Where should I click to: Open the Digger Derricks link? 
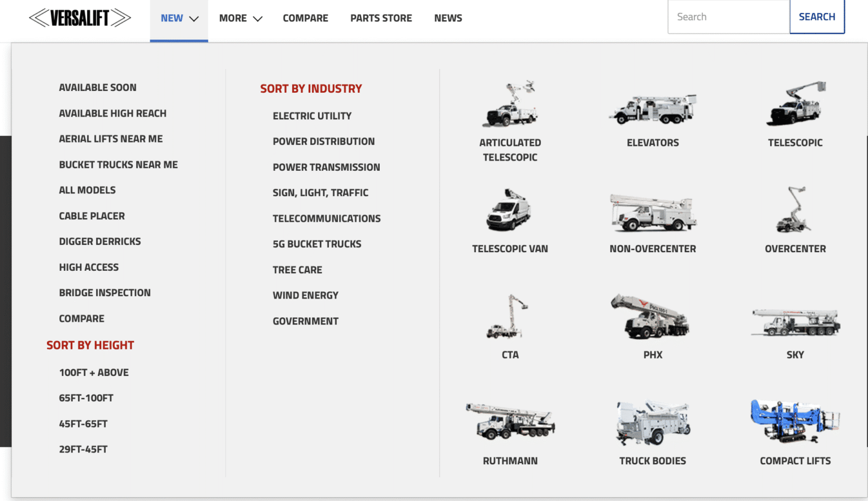click(100, 241)
